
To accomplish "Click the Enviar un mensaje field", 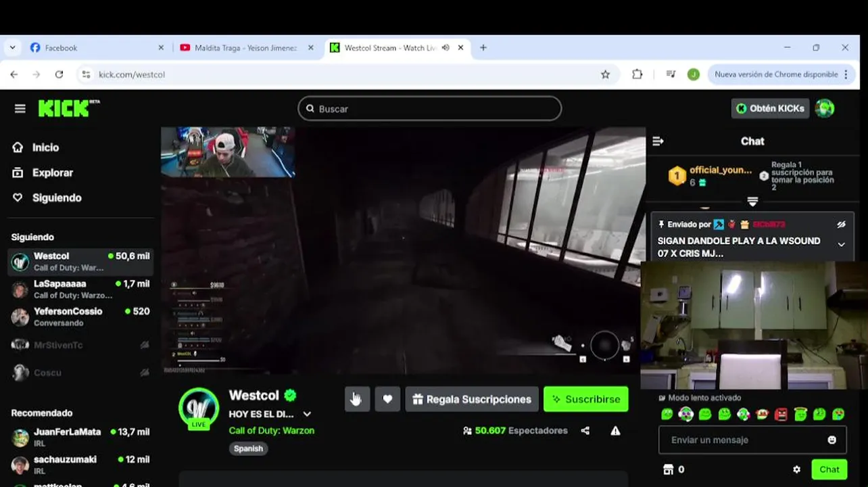I will coord(752,440).
